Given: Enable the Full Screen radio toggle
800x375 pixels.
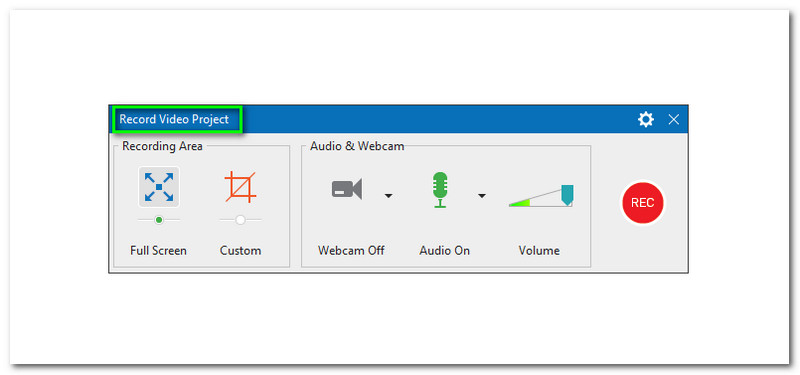Looking at the screenshot, I should coord(159,220).
